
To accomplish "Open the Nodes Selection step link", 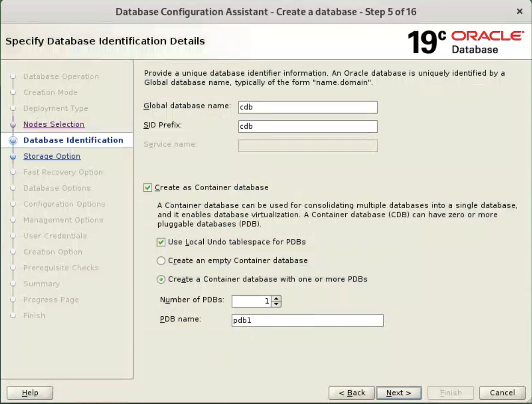I will (53, 124).
